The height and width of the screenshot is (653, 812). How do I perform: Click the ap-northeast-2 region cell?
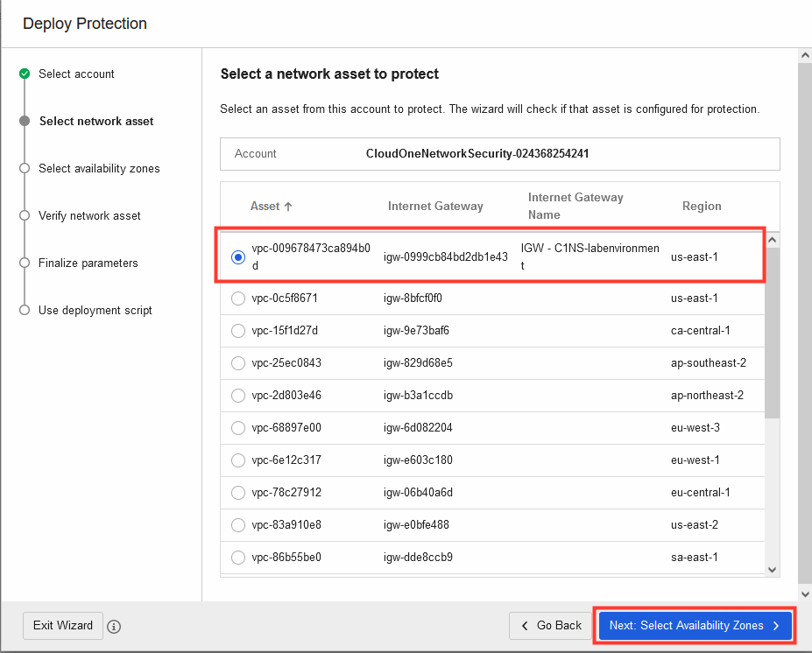point(707,396)
